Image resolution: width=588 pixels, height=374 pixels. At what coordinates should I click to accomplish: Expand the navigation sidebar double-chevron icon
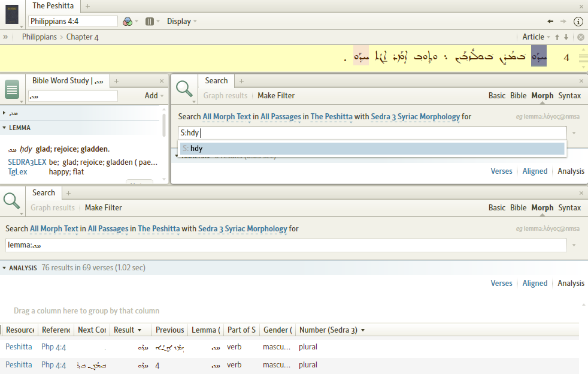click(x=5, y=37)
